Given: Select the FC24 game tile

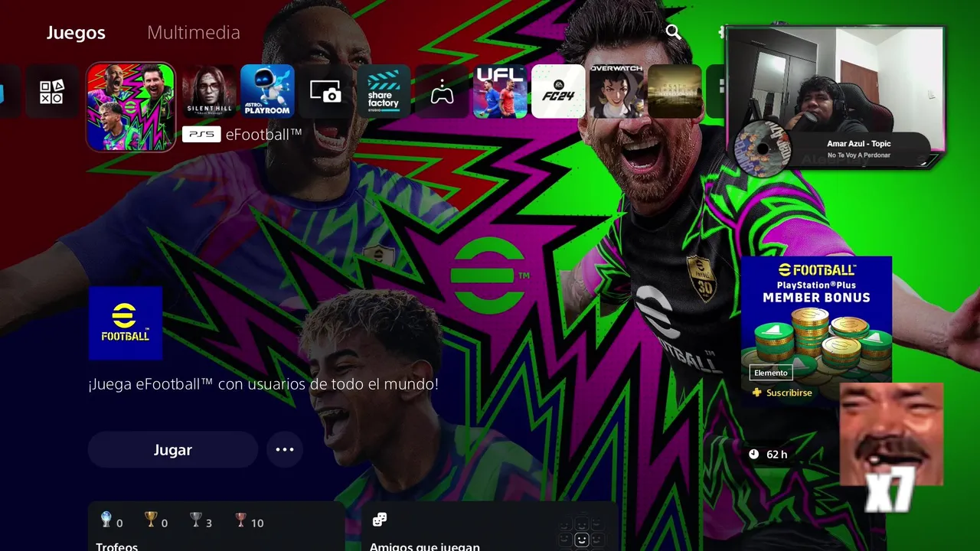Looking at the screenshot, I should (558, 92).
